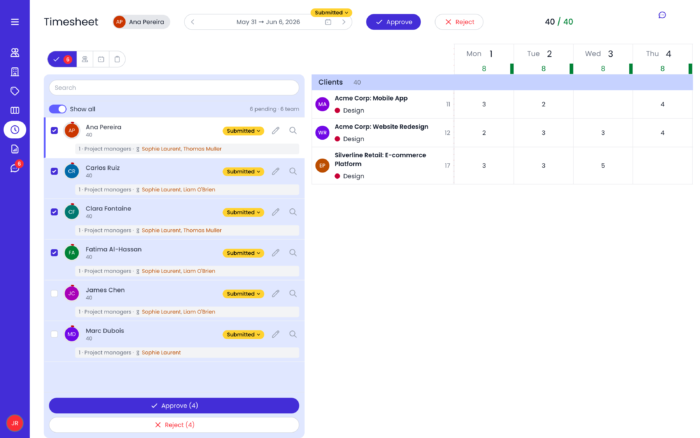
Task: Open Carlos Ruiz's Submitted status dropdown
Action: (x=243, y=171)
